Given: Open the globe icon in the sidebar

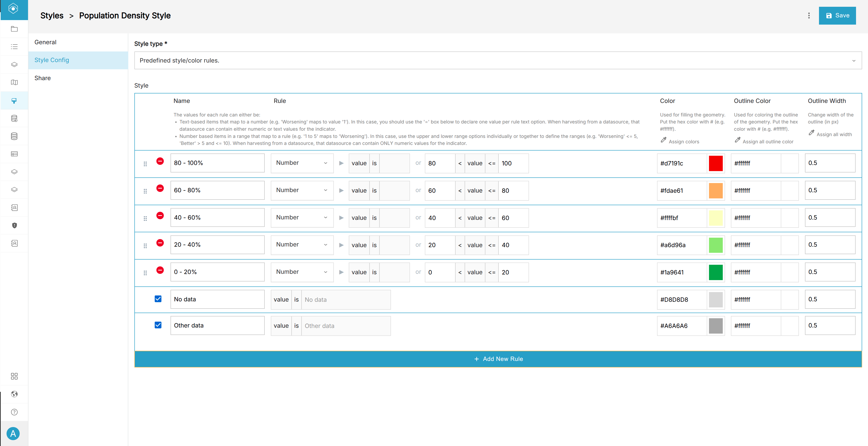Looking at the screenshot, I should click(x=14, y=394).
